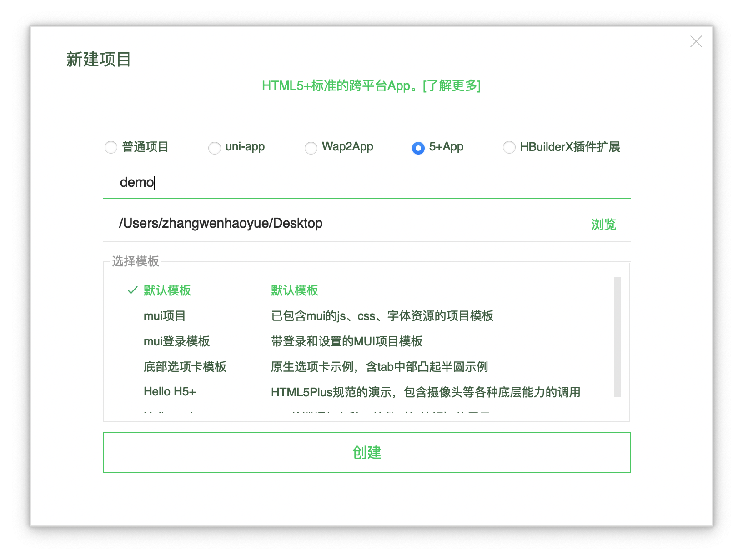Close the 新建项目 dialog
The height and width of the screenshot is (560, 743).
point(696,41)
